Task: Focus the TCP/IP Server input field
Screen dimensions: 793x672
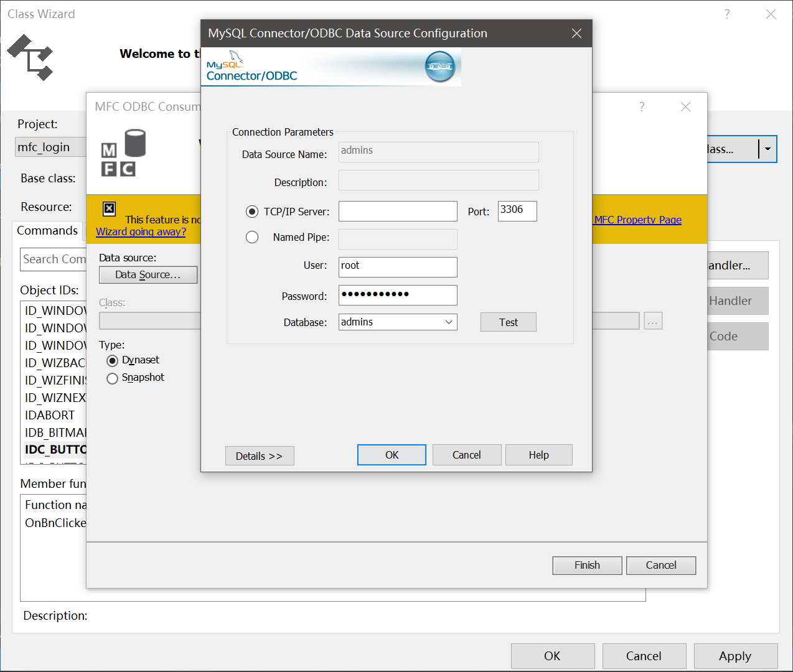Action: click(x=398, y=211)
